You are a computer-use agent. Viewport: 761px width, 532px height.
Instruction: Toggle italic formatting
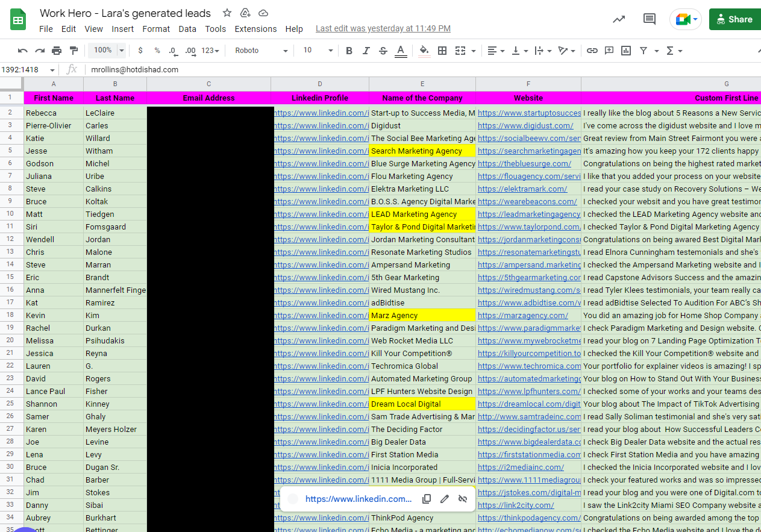tap(366, 51)
